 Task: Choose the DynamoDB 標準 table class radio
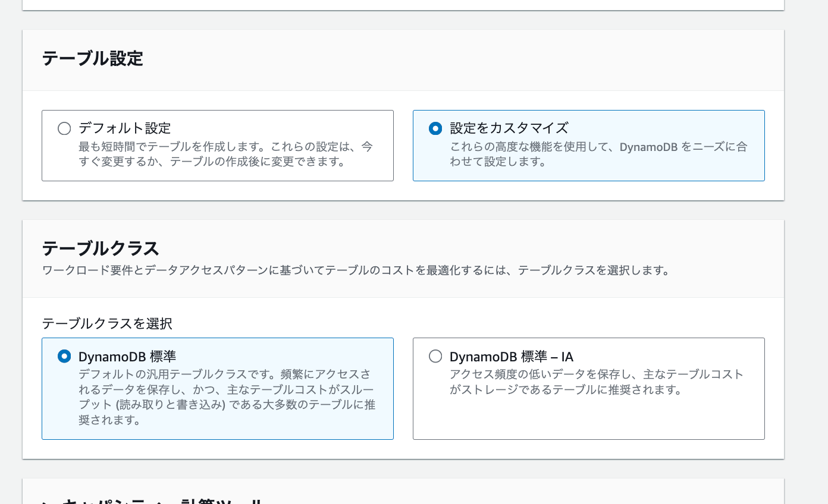[x=64, y=356]
